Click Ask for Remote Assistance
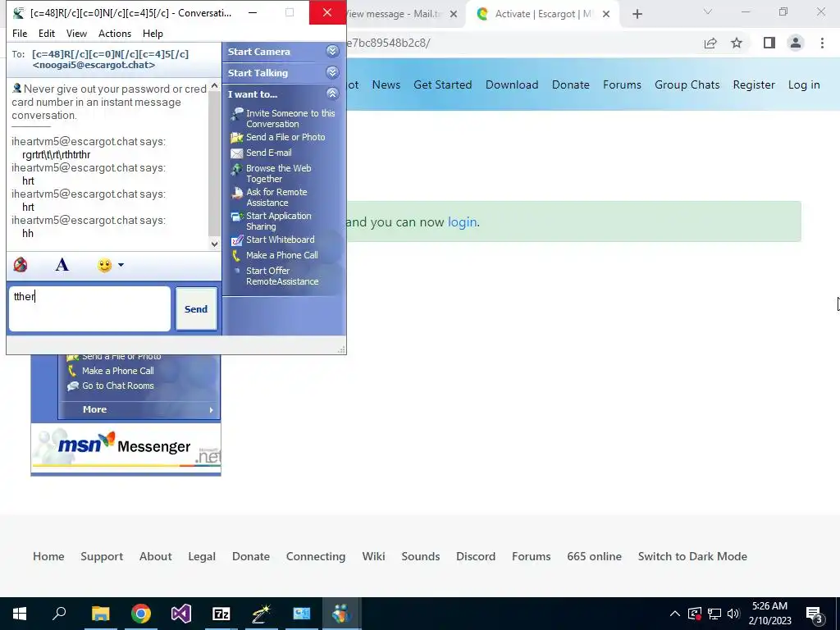 tap(276, 197)
